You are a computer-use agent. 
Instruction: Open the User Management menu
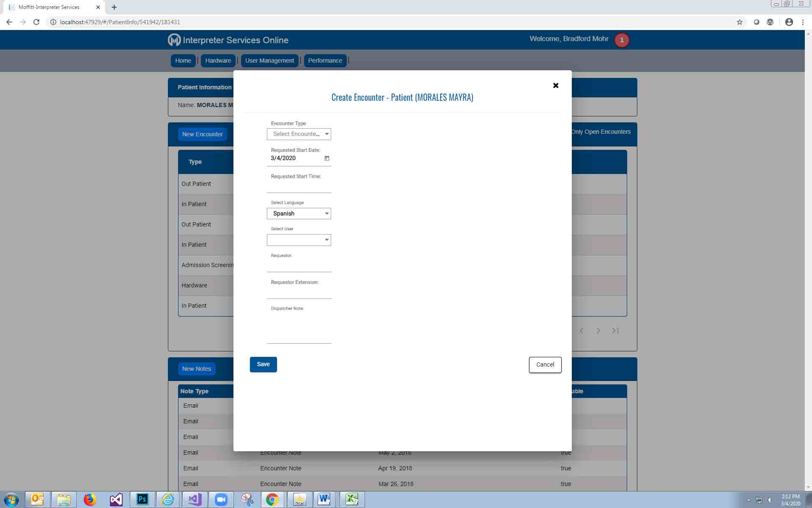tap(269, 61)
